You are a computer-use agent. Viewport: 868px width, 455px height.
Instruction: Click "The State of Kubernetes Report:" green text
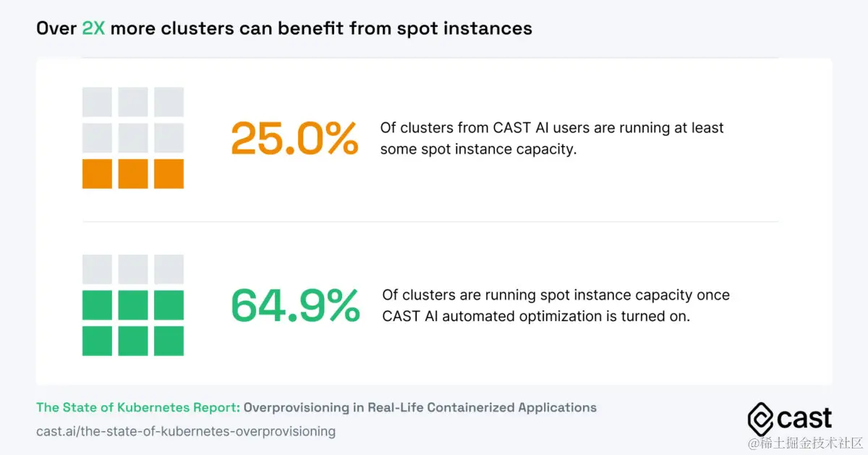point(138,407)
